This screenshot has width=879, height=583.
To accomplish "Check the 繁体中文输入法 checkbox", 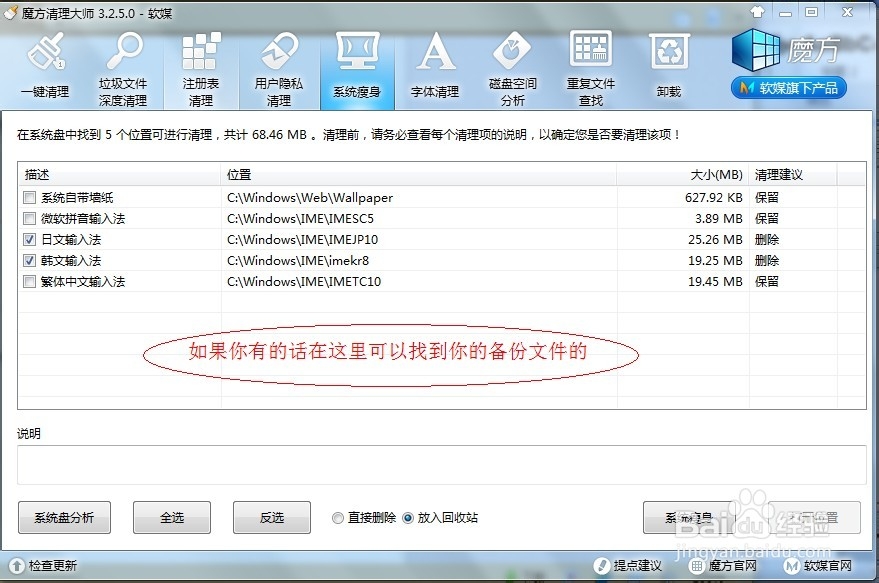I will tap(29, 281).
